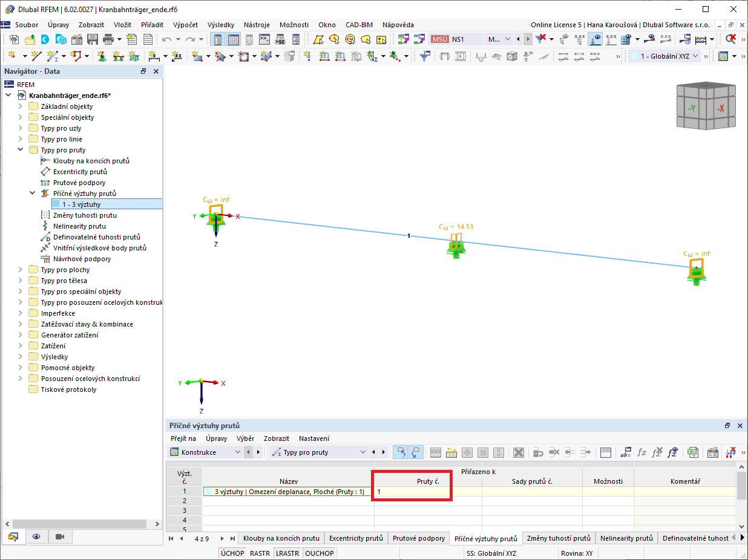This screenshot has height=560, width=748.
Task: Open the Nápověda menu
Action: pyautogui.click(x=398, y=25)
